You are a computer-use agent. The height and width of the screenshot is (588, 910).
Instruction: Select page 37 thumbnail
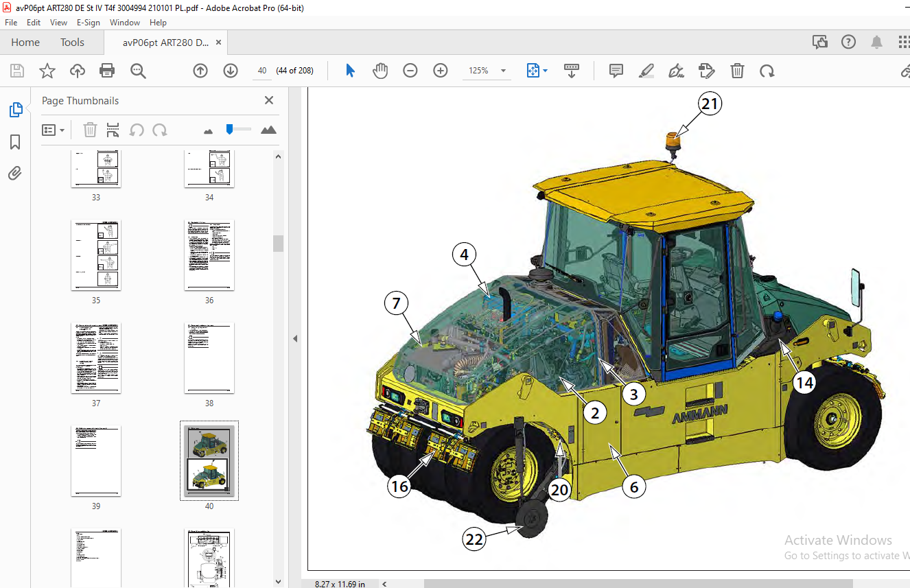click(96, 358)
